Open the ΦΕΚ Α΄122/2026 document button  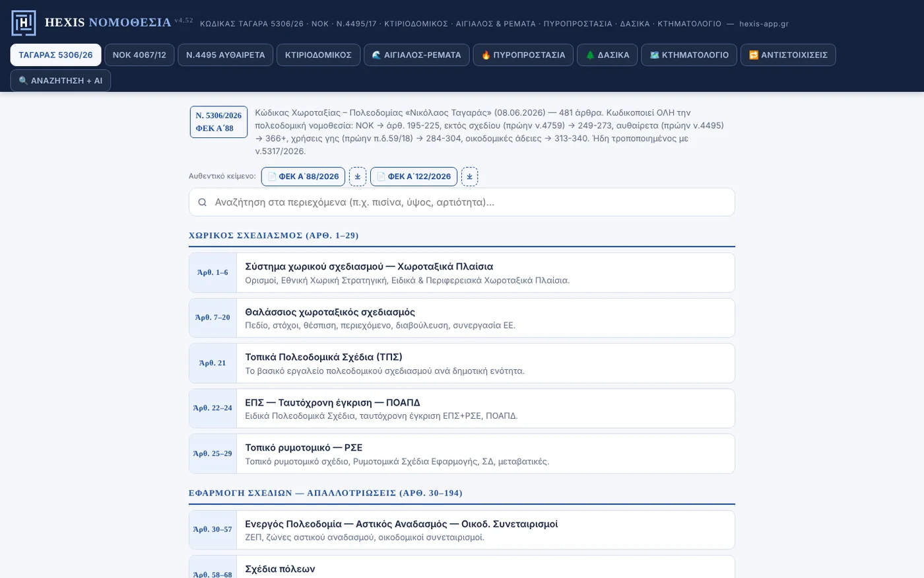(x=414, y=176)
